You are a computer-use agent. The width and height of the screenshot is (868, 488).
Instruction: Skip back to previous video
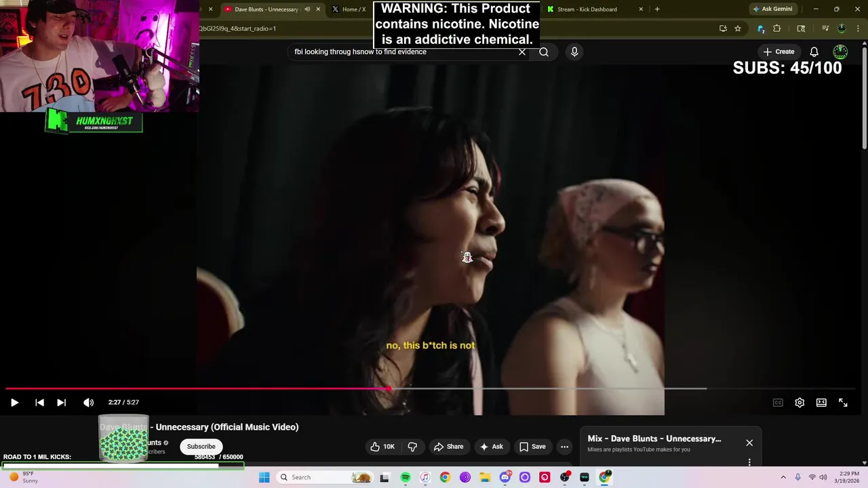[39, 403]
